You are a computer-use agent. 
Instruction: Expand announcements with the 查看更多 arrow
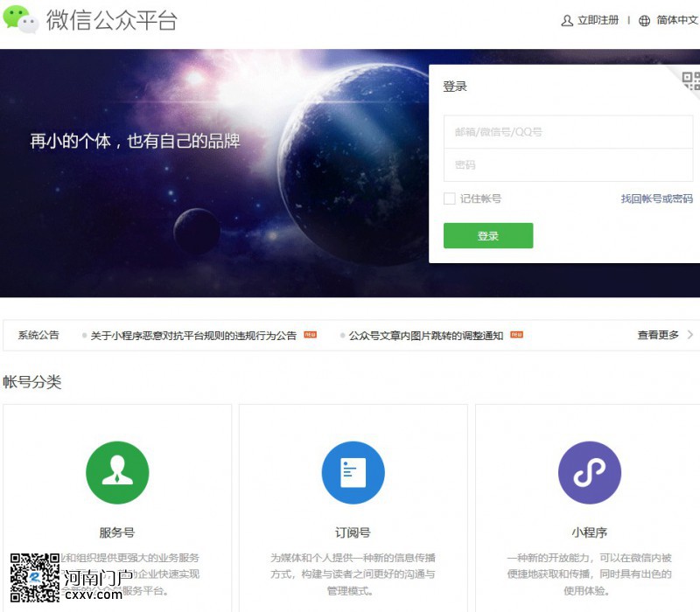click(x=689, y=335)
